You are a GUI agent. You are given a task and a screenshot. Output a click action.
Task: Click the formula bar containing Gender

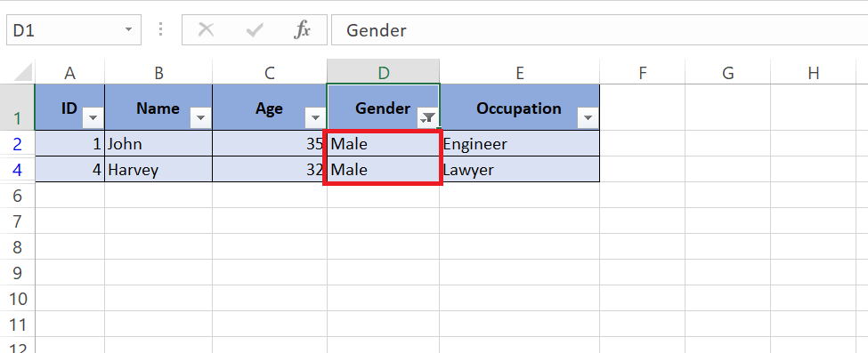pyautogui.click(x=599, y=30)
